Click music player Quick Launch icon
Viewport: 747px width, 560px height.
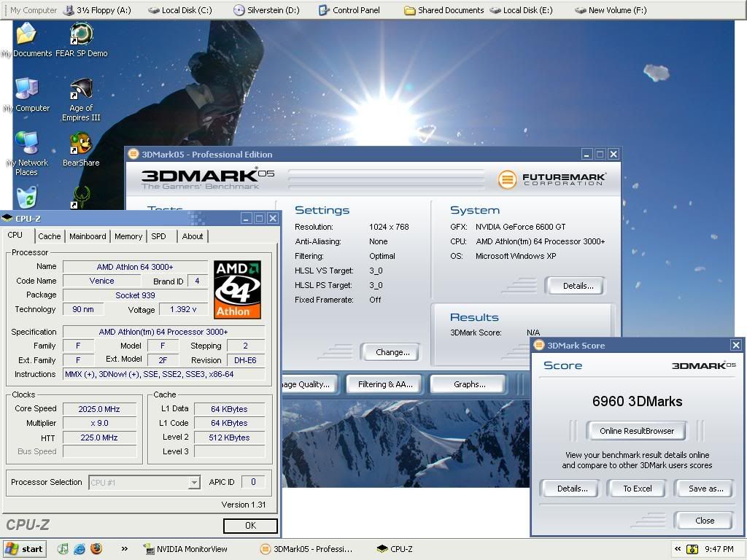pos(63,549)
